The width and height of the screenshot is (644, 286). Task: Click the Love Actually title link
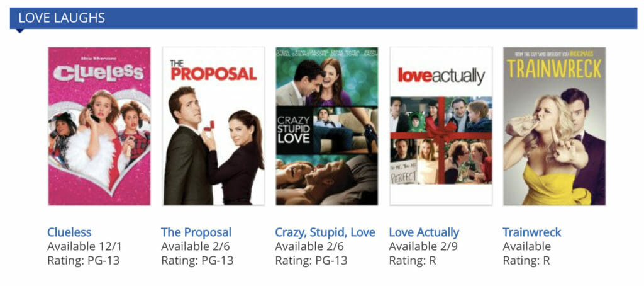(x=424, y=232)
